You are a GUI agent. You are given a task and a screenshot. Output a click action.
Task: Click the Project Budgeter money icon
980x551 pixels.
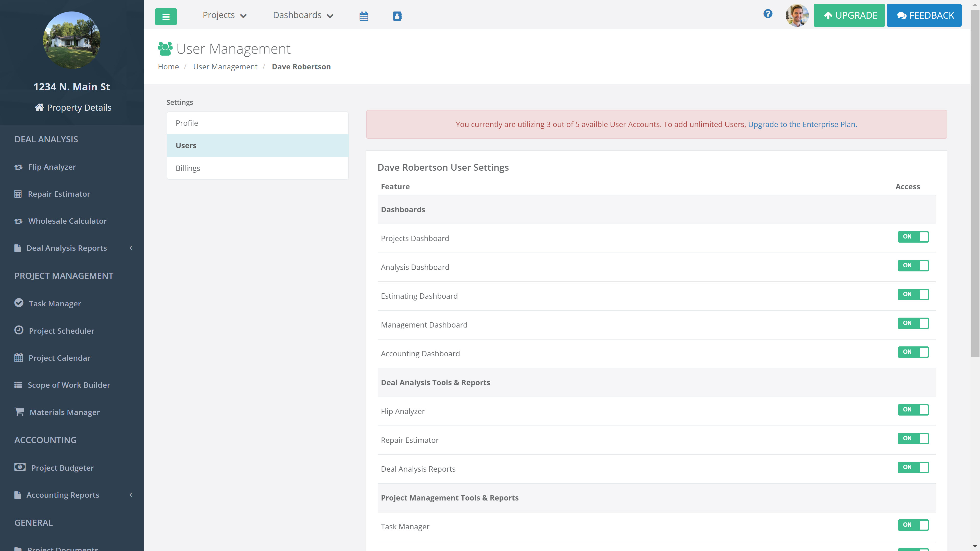coord(20,467)
